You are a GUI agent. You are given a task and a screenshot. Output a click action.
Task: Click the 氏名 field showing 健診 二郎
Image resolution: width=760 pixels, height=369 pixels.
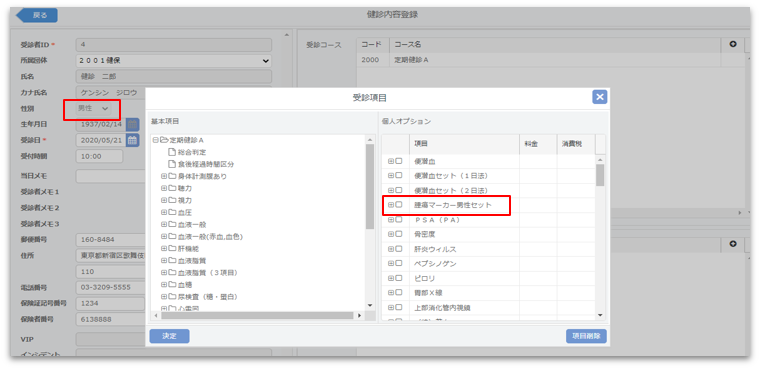pyautogui.click(x=174, y=77)
